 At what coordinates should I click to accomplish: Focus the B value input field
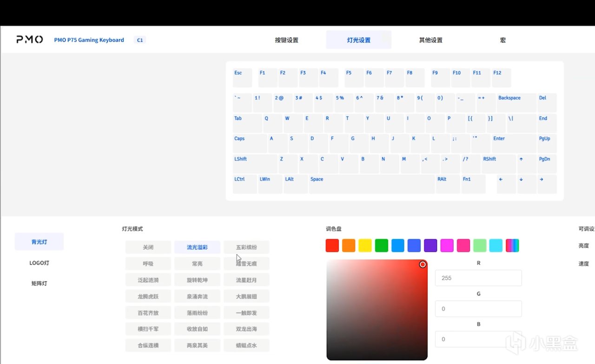(478, 339)
